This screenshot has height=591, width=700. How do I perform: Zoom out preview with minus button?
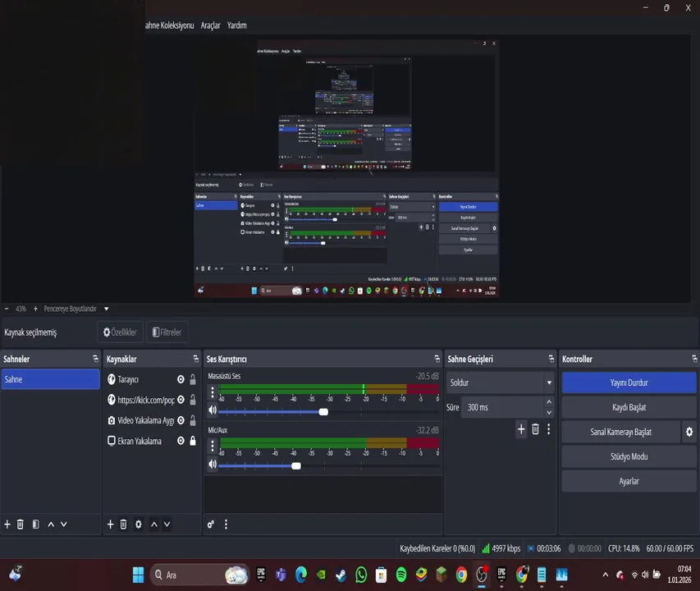[x=7, y=309]
